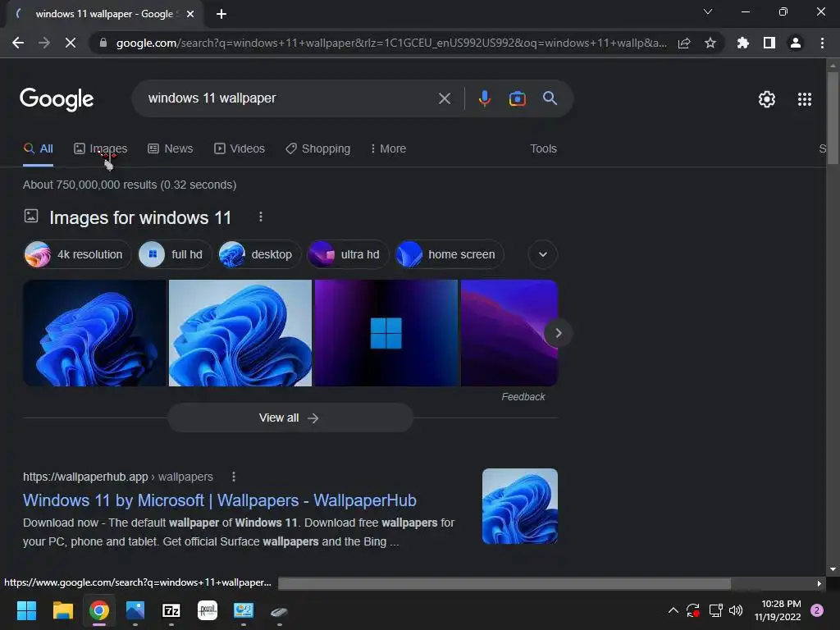
Task: Click the Images for windows 11 heading
Action: (140, 217)
